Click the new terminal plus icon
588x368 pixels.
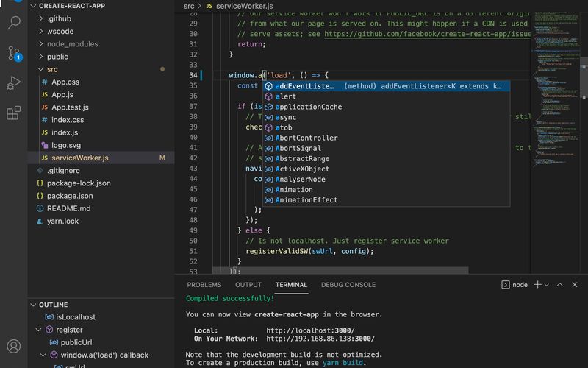tap(537, 285)
